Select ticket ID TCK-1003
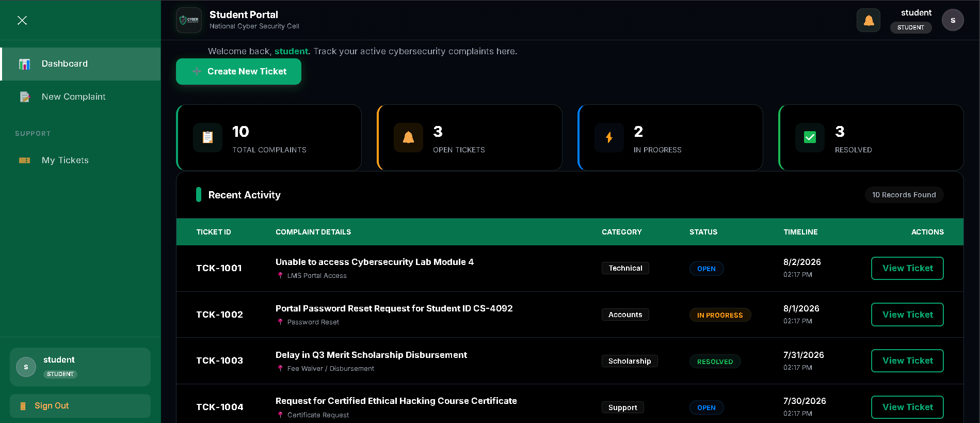Screen dimensions: 980x423 tap(219, 361)
